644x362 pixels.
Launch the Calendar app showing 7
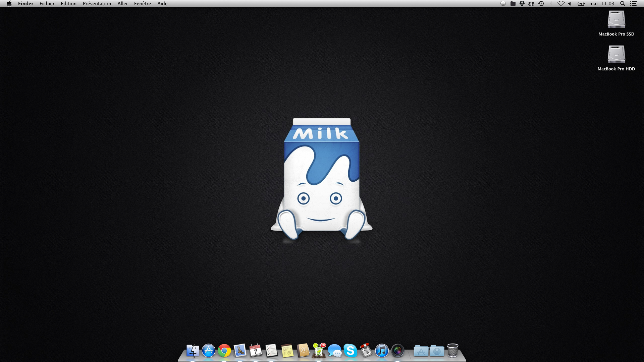click(256, 351)
